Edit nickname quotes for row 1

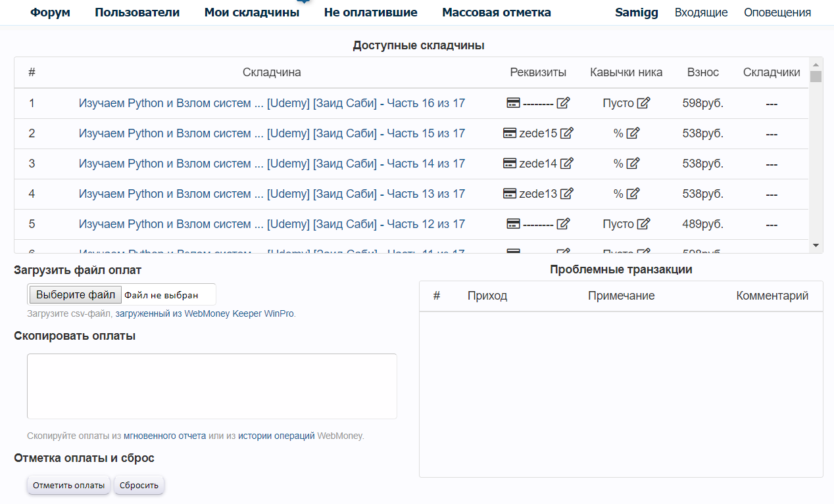pos(643,103)
